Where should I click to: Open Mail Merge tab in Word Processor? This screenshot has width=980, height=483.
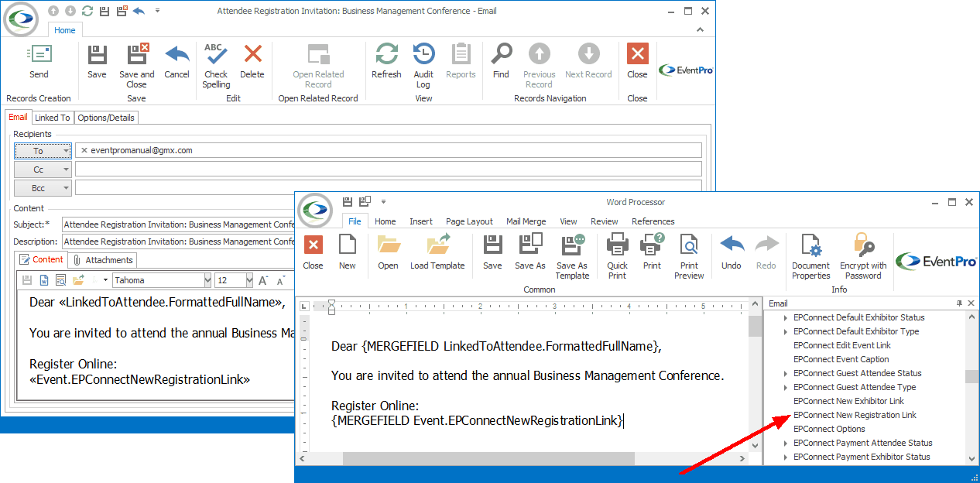click(x=526, y=221)
